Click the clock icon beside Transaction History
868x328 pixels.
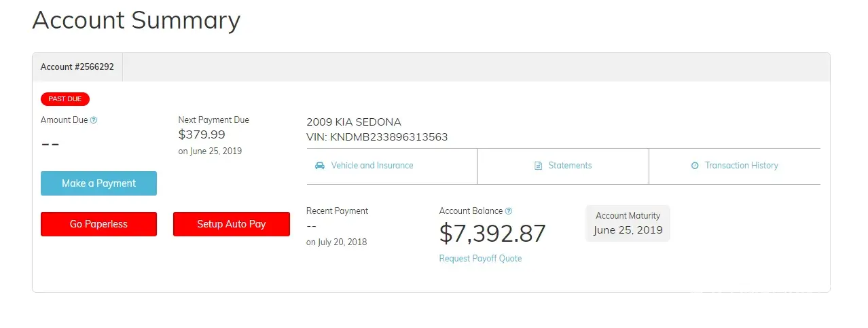(695, 166)
